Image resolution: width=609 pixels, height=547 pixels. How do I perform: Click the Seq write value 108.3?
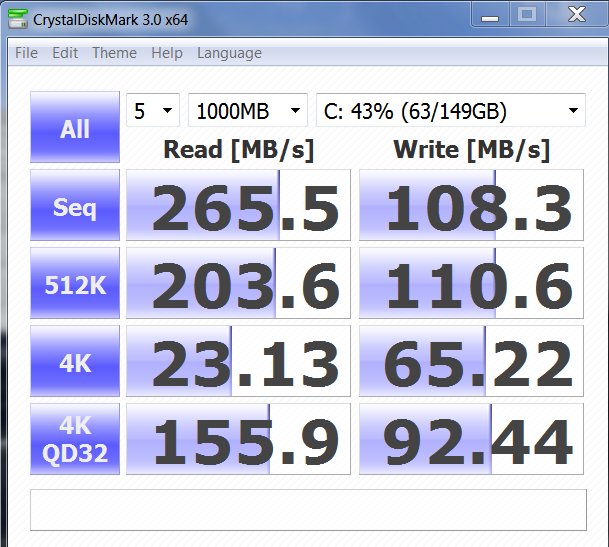coord(471,205)
